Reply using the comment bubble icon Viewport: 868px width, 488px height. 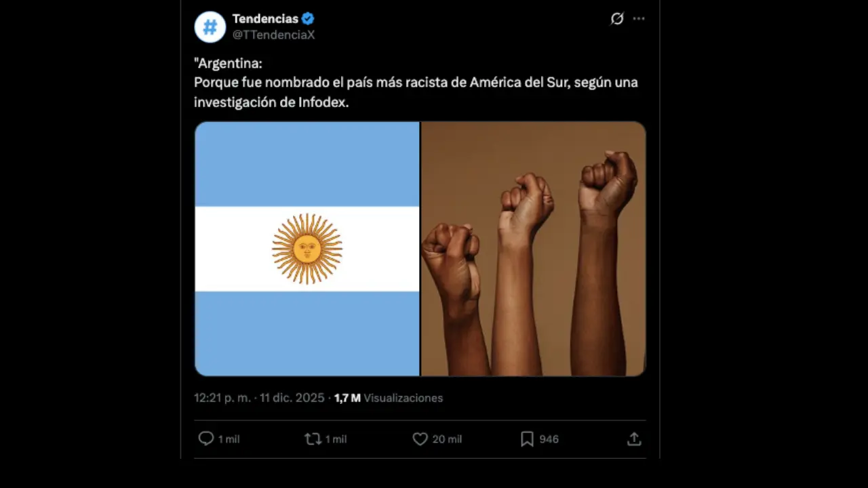click(206, 439)
